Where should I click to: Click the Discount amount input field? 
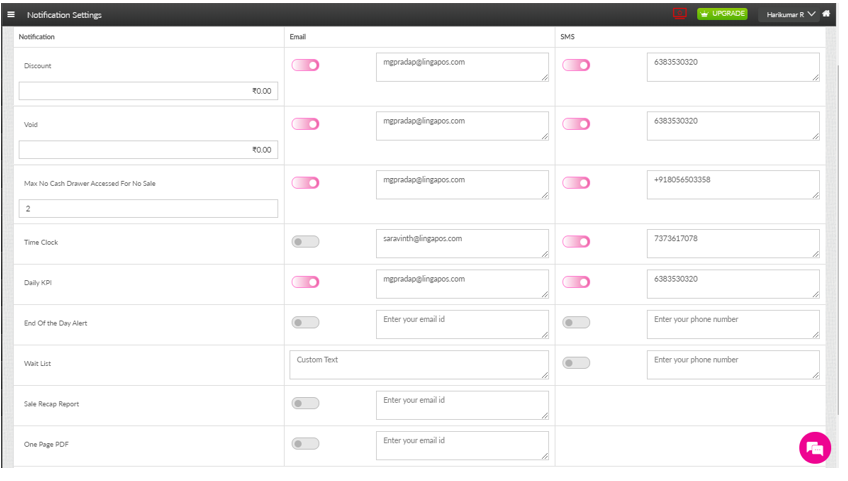coord(148,91)
